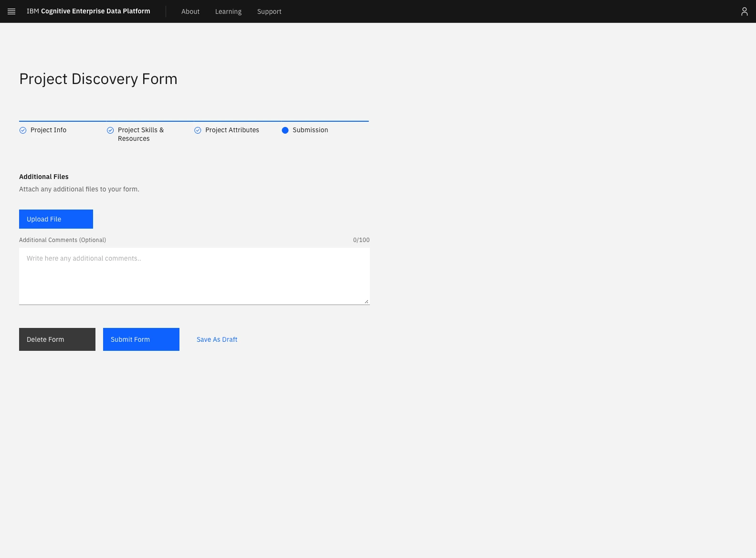Image resolution: width=756 pixels, height=558 pixels.
Task: Submit the form with Submit Form
Action: pos(141,339)
